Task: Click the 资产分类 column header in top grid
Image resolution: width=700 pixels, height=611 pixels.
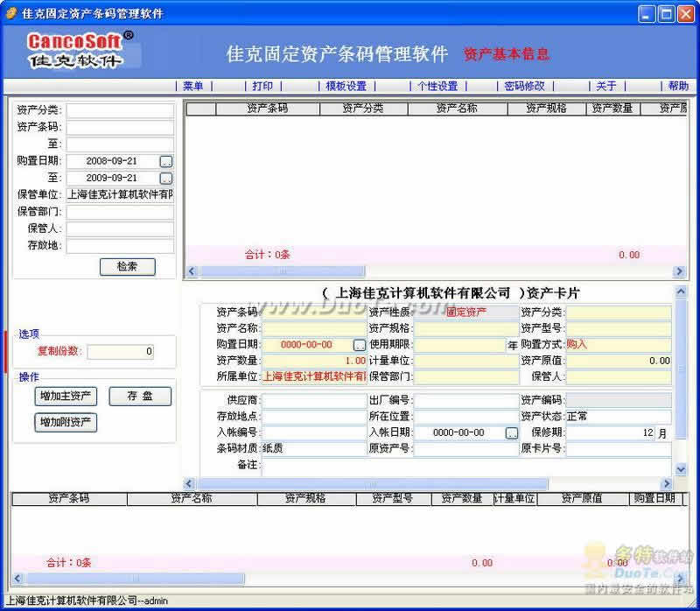Action: pyautogui.click(x=363, y=109)
